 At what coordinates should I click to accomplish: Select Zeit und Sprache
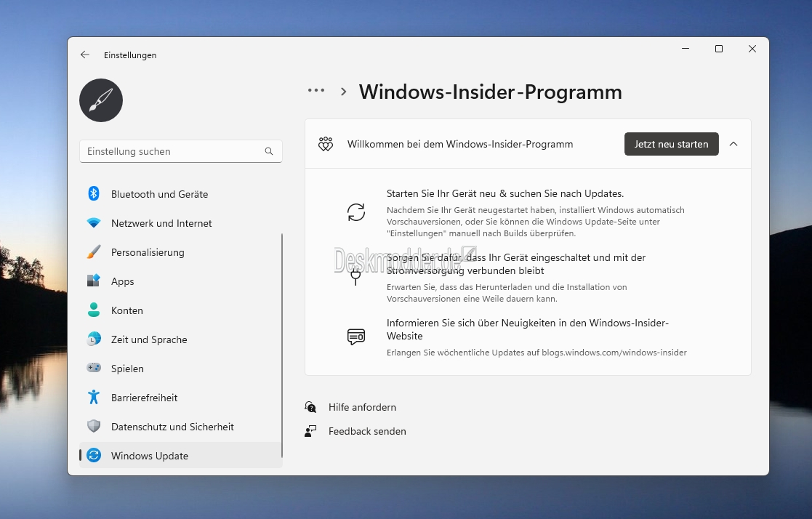[x=181, y=339]
